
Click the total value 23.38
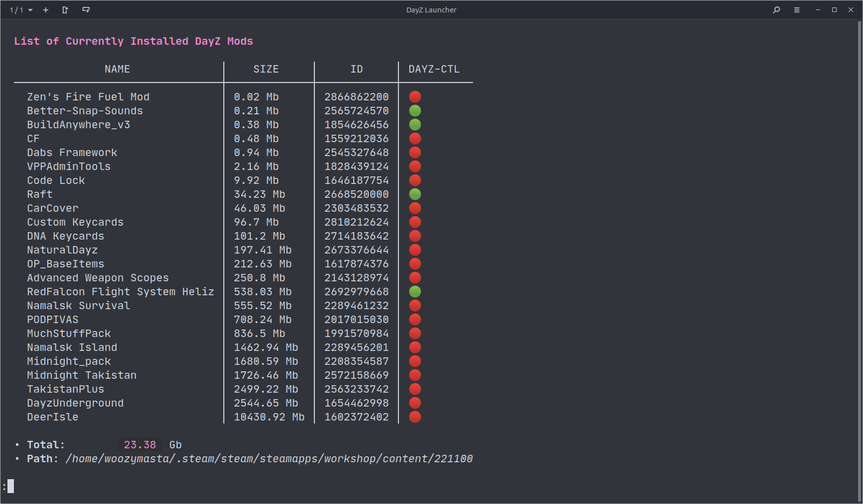[140, 445]
